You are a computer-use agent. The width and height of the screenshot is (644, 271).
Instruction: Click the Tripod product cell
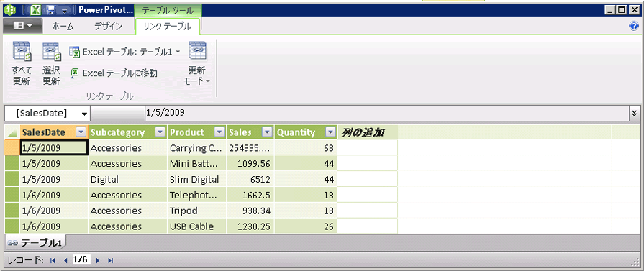tap(196, 211)
